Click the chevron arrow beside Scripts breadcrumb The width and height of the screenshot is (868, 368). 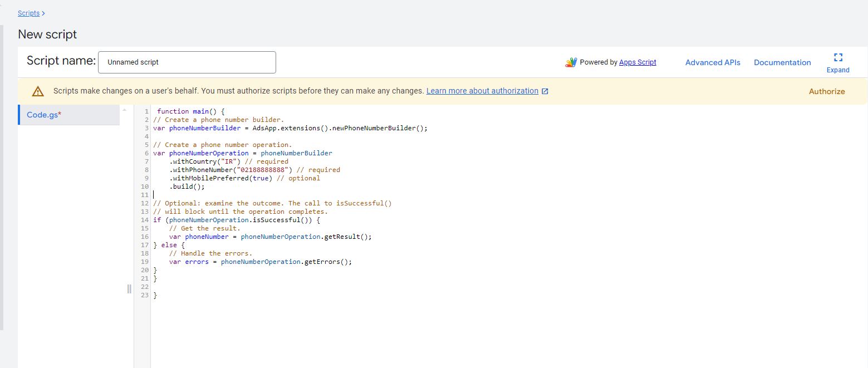pyautogui.click(x=43, y=13)
